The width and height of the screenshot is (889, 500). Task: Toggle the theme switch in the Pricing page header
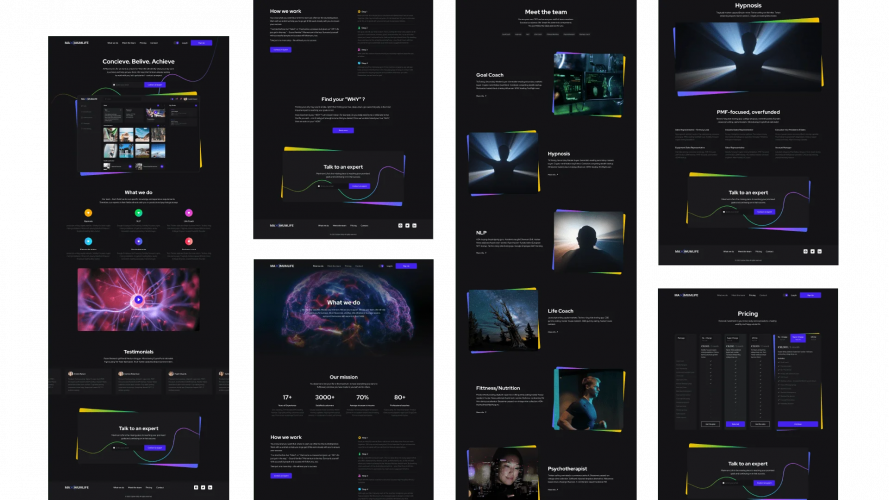pos(786,295)
